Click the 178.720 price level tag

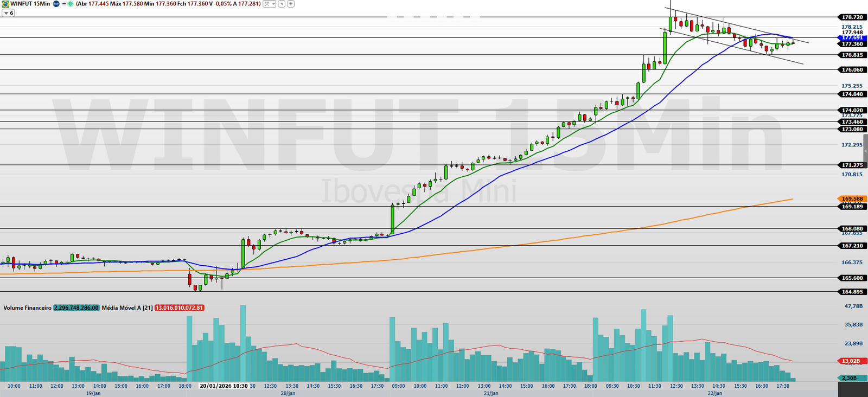click(852, 17)
